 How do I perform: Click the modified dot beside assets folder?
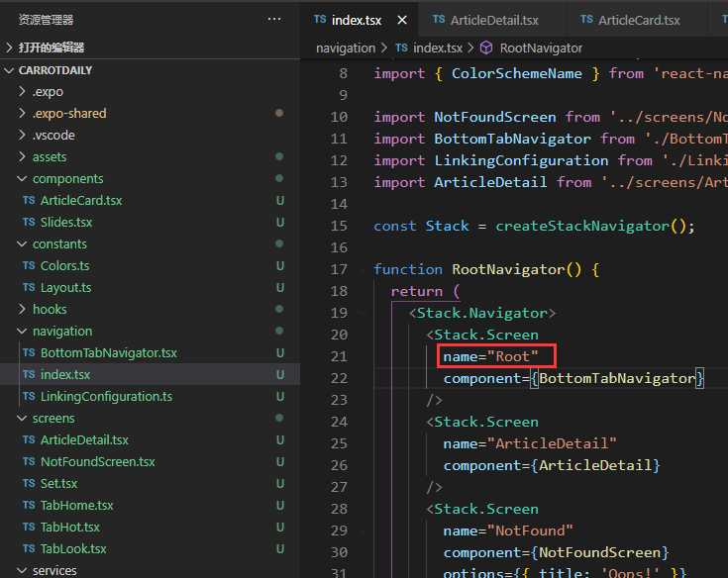point(279,156)
